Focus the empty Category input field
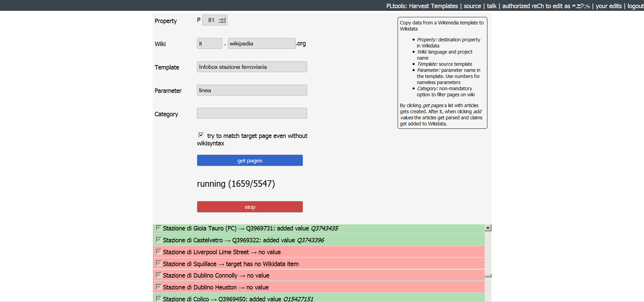The height and width of the screenshot is (302, 644). 251,113
